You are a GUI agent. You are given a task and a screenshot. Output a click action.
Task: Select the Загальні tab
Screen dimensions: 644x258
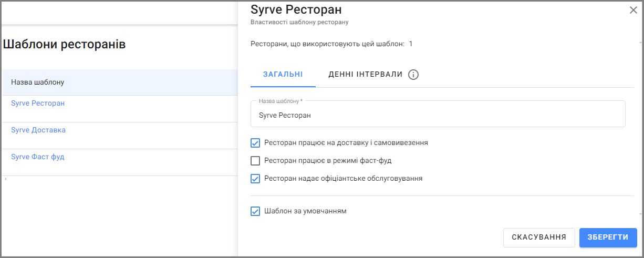point(283,75)
